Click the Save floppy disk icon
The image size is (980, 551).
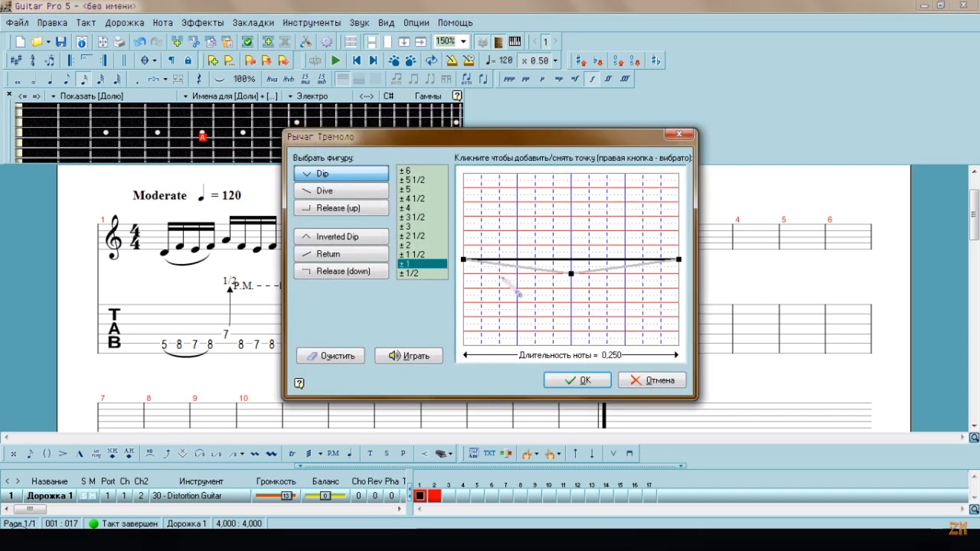point(60,41)
